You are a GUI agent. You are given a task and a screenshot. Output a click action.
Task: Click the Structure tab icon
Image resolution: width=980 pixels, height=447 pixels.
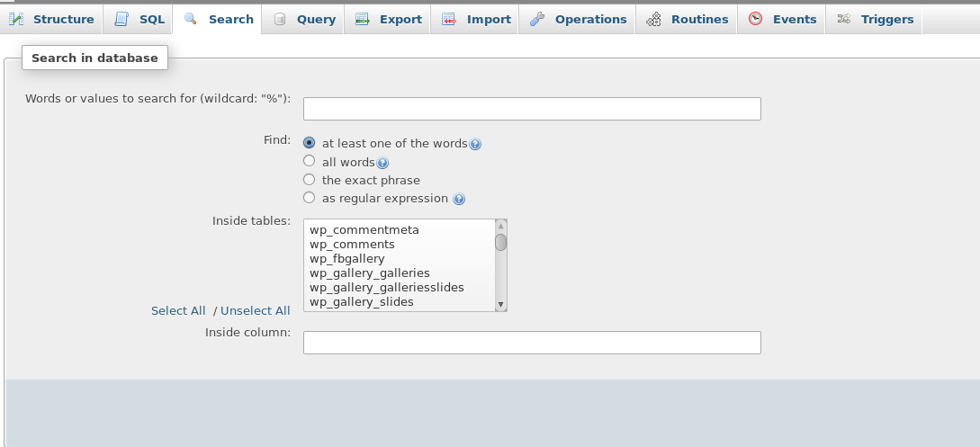point(16,19)
